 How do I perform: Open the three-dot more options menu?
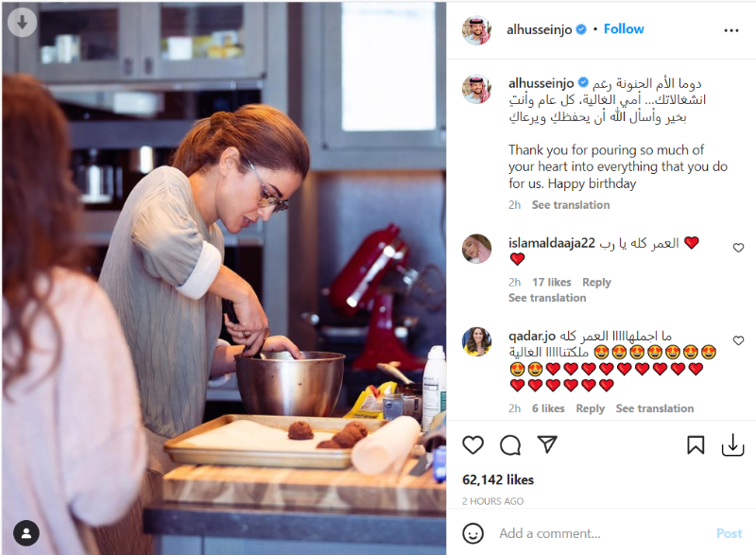730,30
